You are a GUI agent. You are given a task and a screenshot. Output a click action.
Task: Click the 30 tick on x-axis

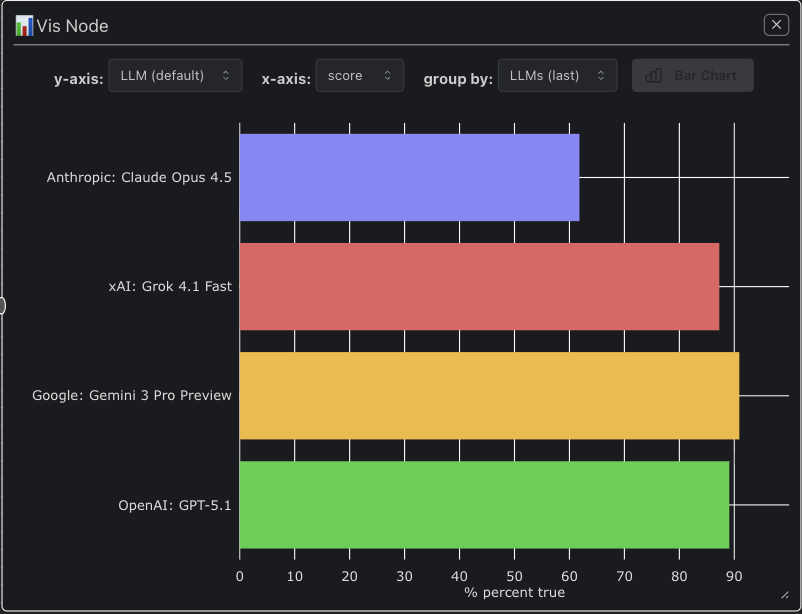click(x=405, y=577)
